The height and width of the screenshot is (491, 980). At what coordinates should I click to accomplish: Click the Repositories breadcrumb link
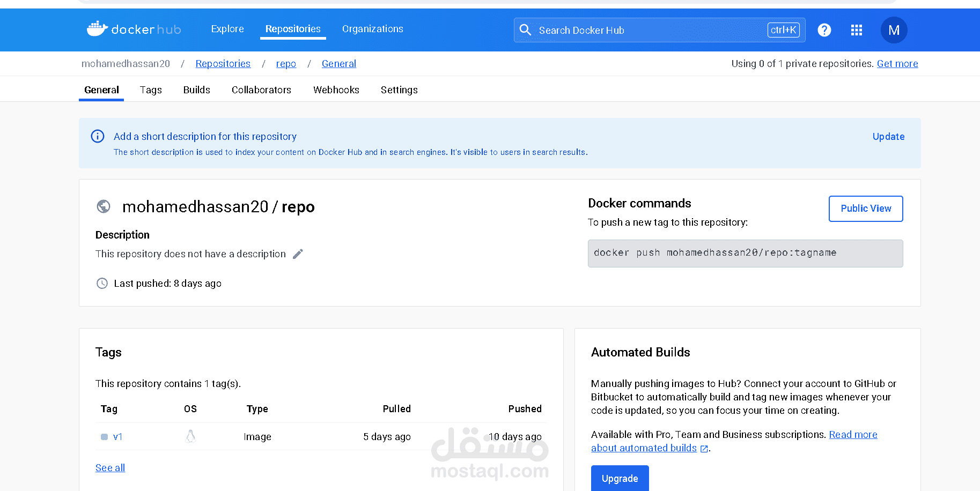click(223, 64)
